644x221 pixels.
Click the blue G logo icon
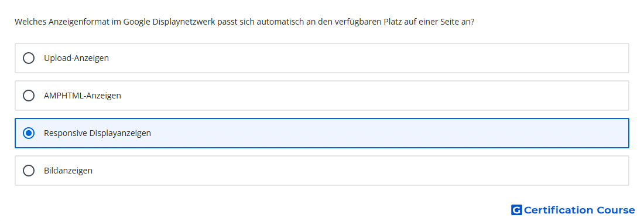(516, 210)
